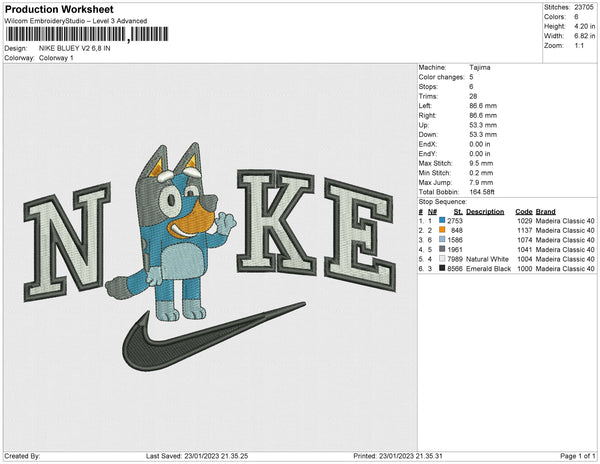Image resolution: width=600 pixels, height=464 pixels.
Task: Click the Color changes value 5
Action: pos(471,77)
